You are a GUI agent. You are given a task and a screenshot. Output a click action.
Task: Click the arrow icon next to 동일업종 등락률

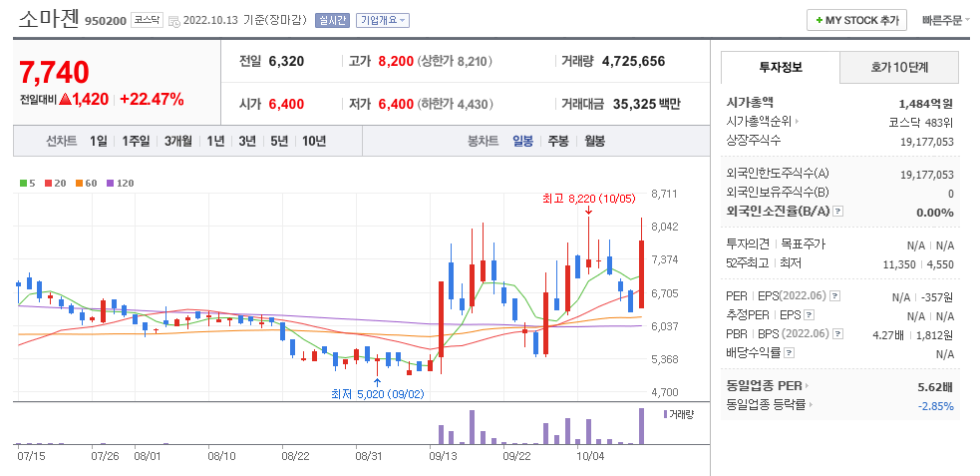click(812, 405)
